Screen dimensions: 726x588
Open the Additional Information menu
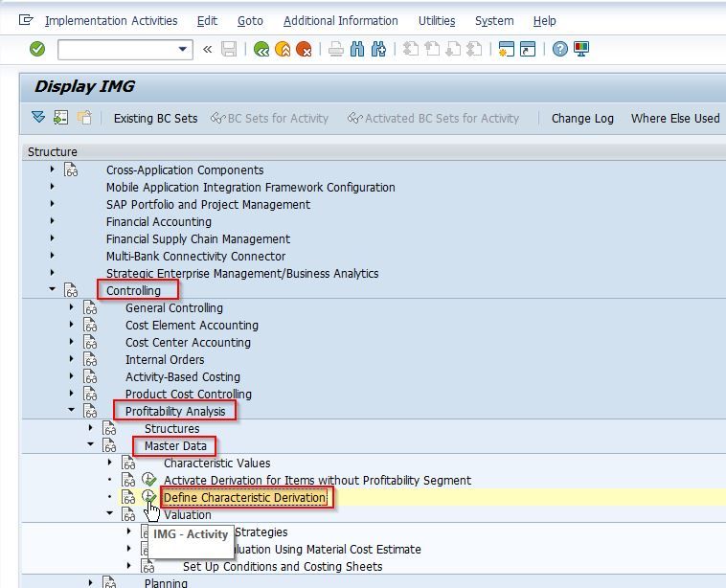click(x=340, y=21)
